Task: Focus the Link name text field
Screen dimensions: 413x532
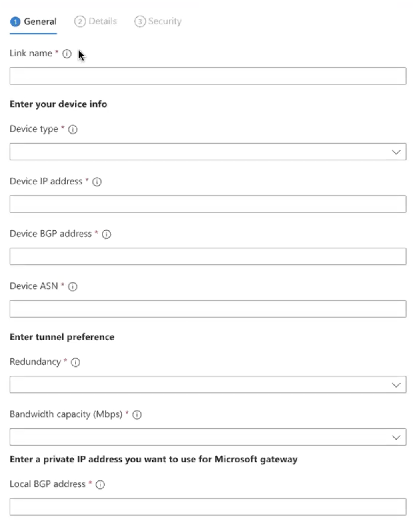Action: pyautogui.click(x=208, y=76)
